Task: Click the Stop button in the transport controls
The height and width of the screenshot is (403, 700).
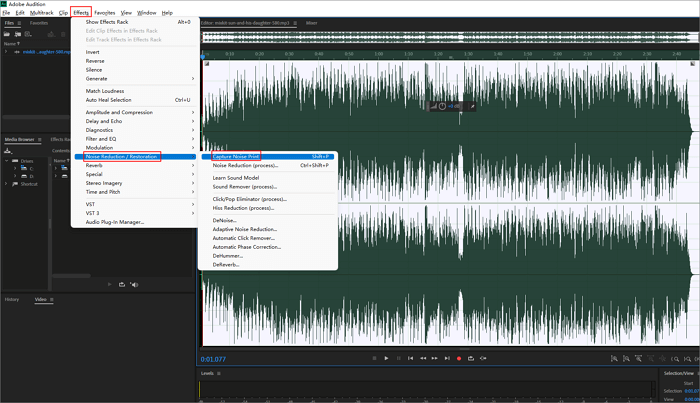Action: pyautogui.click(x=374, y=358)
